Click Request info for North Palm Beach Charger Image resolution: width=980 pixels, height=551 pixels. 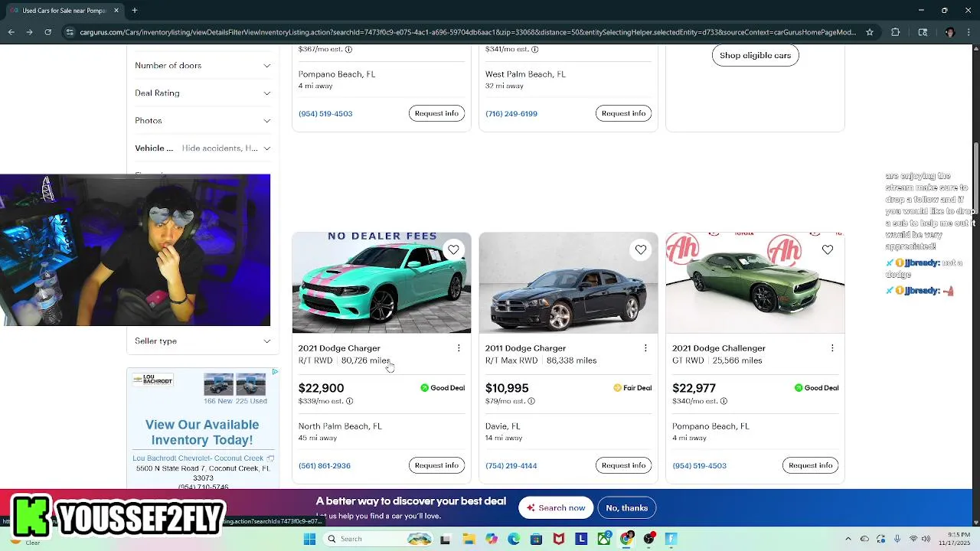tap(436, 465)
